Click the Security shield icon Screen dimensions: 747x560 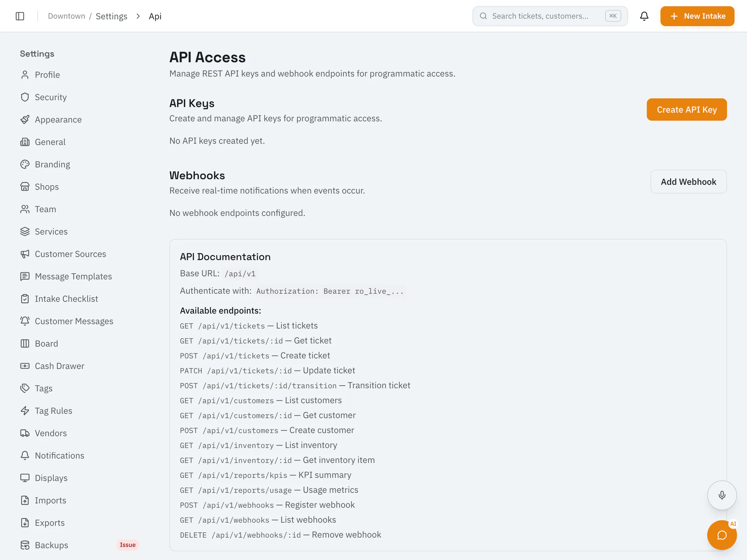[x=25, y=97]
